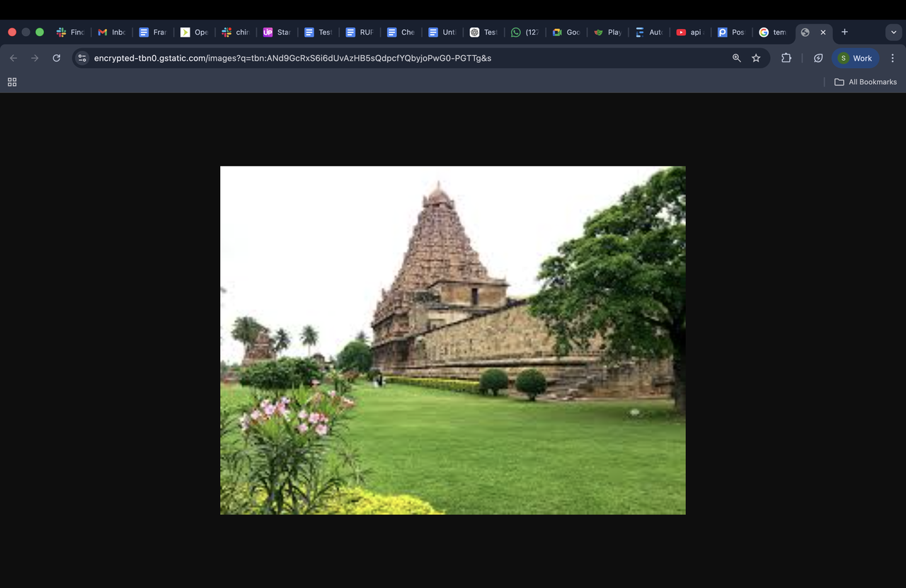Image resolution: width=906 pixels, height=588 pixels.
Task: Click the back navigation arrow
Action: pos(13,58)
